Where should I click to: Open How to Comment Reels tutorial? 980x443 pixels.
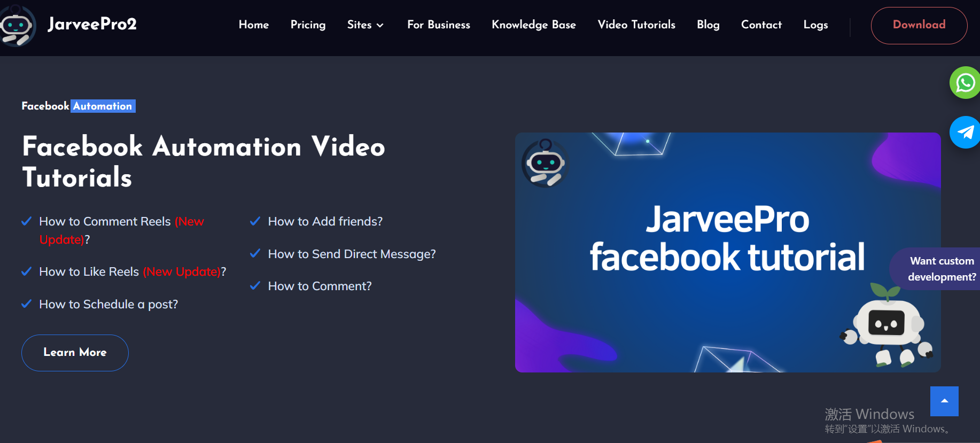pos(121,230)
